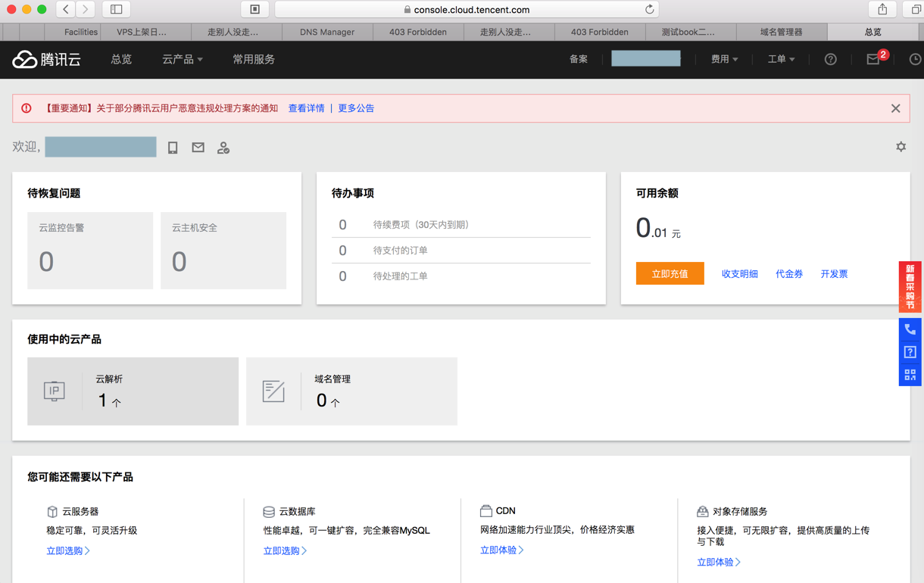Click 立即体验 under 对象存储服务

[718, 562]
